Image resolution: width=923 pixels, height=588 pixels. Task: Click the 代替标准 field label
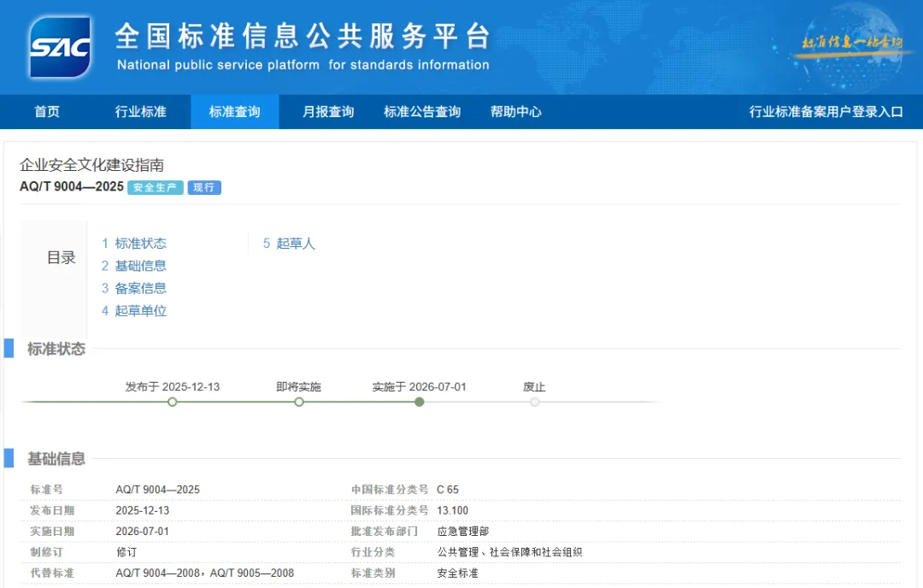(52, 573)
